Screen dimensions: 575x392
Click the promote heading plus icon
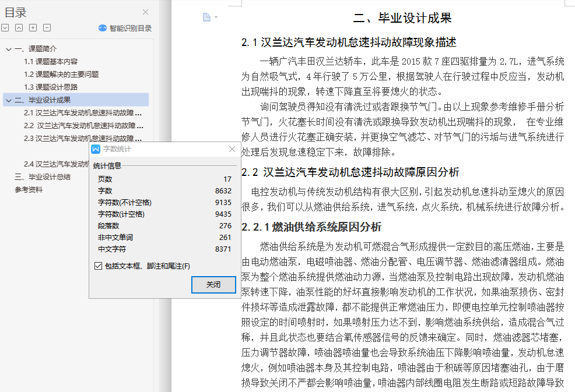[x=33, y=27]
